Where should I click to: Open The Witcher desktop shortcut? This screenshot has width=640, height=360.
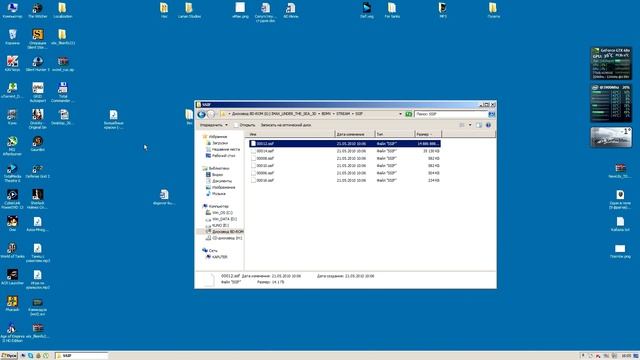click(x=38, y=10)
